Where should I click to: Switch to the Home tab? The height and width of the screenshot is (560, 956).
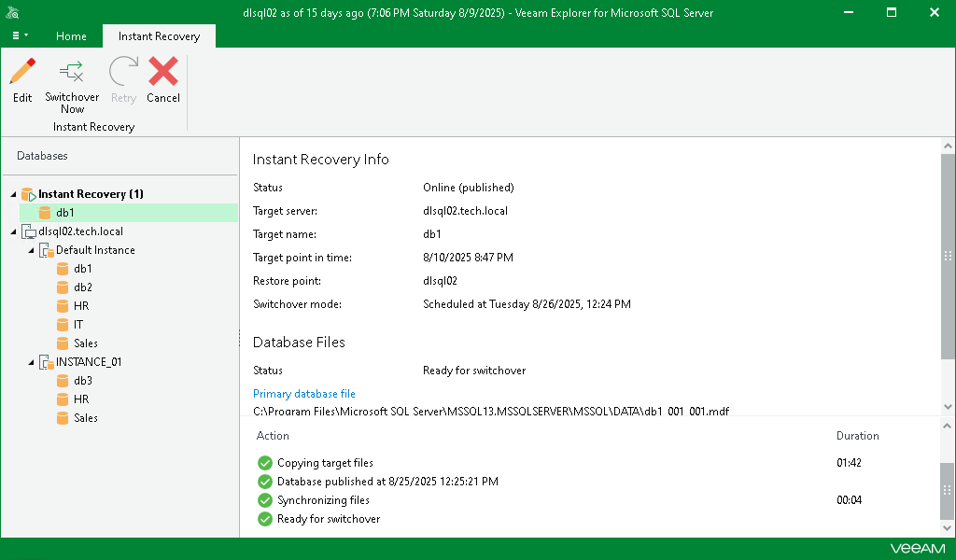click(x=71, y=36)
